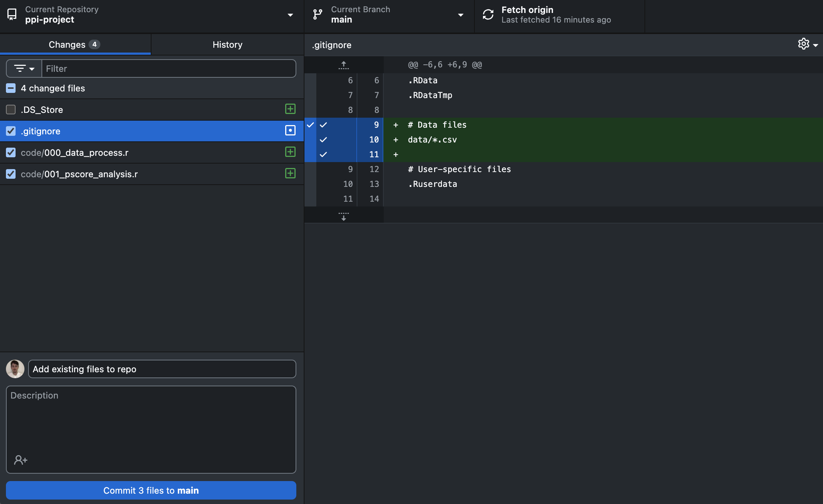Viewport: 823px width, 504px height.
Task: Deselect line 10 in the diff
Action: (x=323, y=140)
